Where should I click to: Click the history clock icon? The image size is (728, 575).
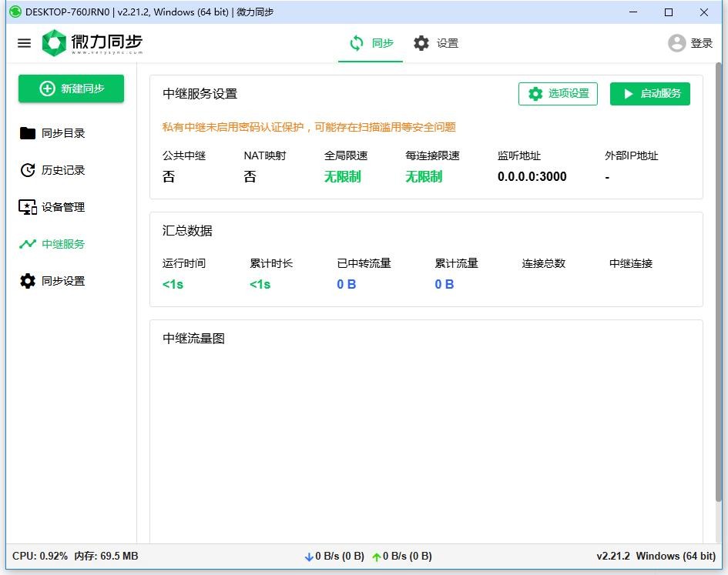pyautogui.click(x=28, y=170)
